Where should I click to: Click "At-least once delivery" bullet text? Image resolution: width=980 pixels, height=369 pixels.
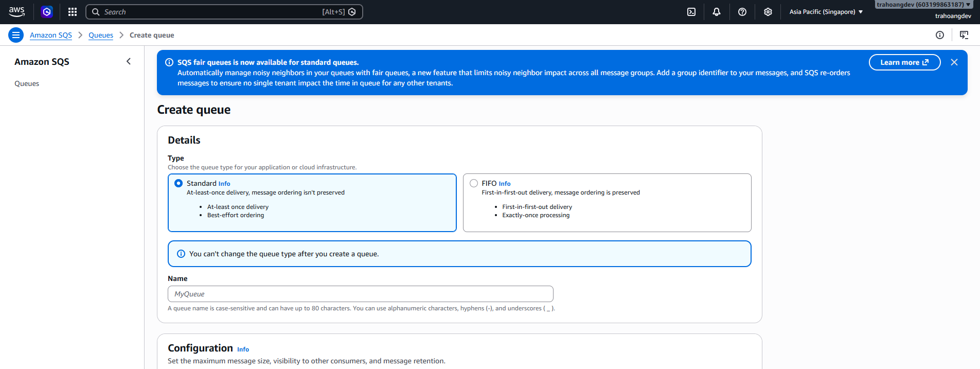tap(238, 207)
